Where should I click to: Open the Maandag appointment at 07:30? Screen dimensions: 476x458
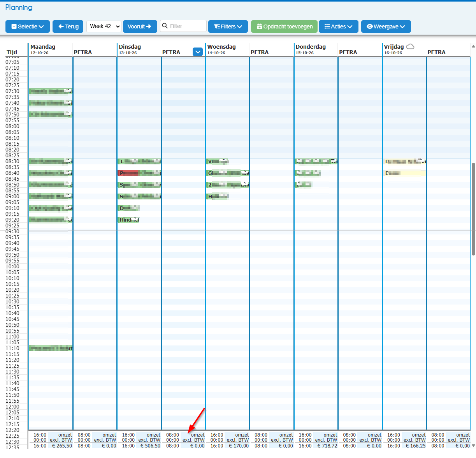pyautogui.click(x=51, y=91)
